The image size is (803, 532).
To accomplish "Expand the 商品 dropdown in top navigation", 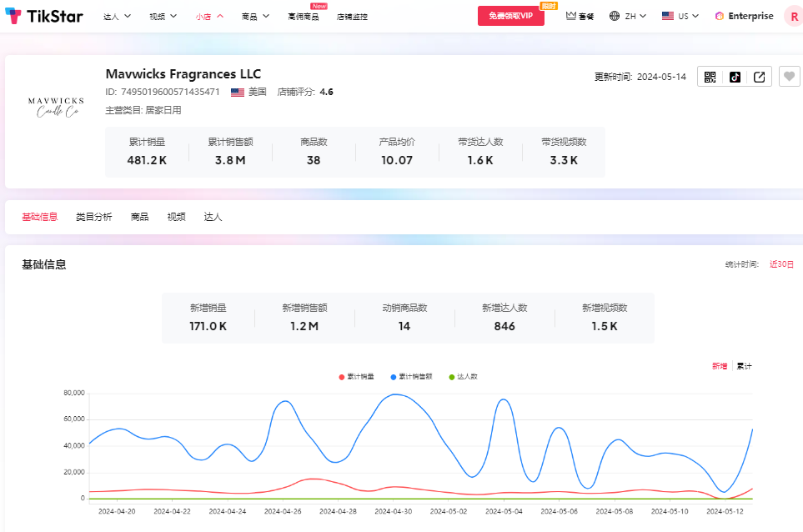I will click(x=255, y=17).
